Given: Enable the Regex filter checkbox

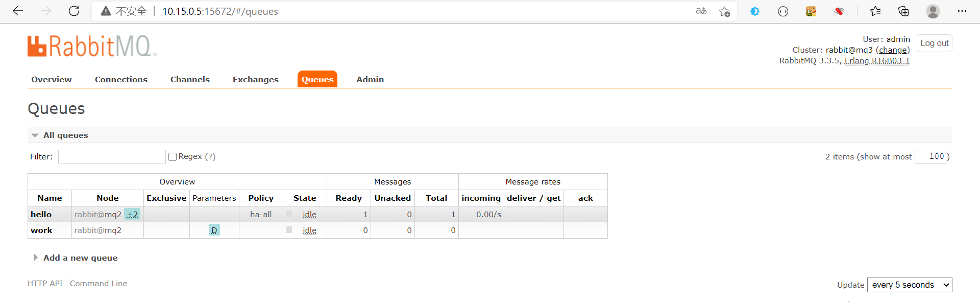Looking at the screenshot, I should [173, 157].
